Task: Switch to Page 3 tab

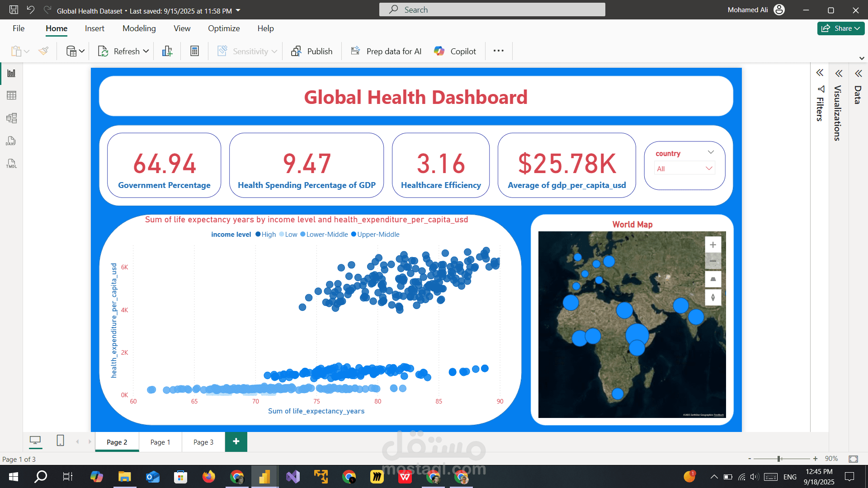Action: pos(203,442)
